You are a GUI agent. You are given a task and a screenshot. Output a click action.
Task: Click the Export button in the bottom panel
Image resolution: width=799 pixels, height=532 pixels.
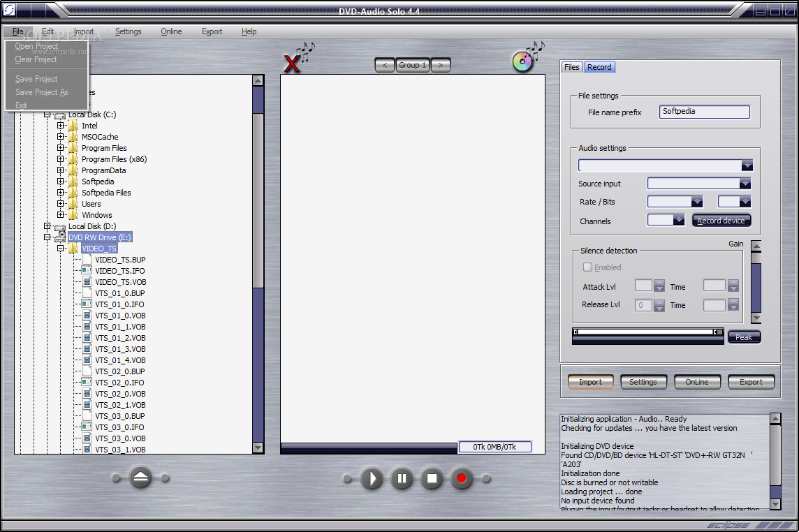[751, 382]
